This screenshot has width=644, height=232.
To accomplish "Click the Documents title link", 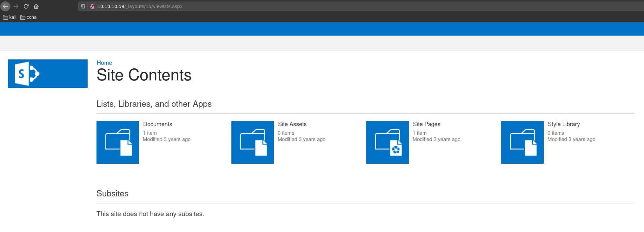I will [158, 124].
